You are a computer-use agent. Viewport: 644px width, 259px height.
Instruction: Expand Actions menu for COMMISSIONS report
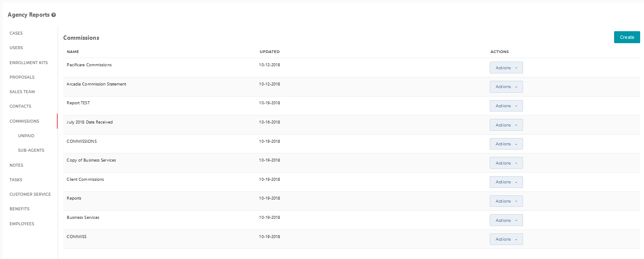[506, 144]
